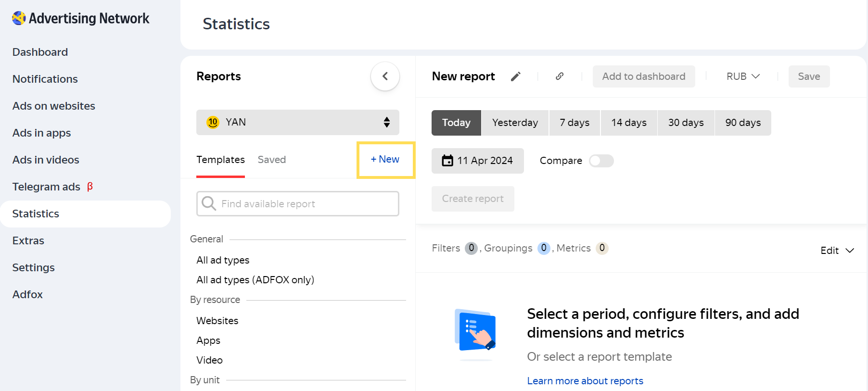Click the magnifier icon in report search
The width and height of the screenshot is (868, 391).
pyautogui.click(x=209, y=203)
